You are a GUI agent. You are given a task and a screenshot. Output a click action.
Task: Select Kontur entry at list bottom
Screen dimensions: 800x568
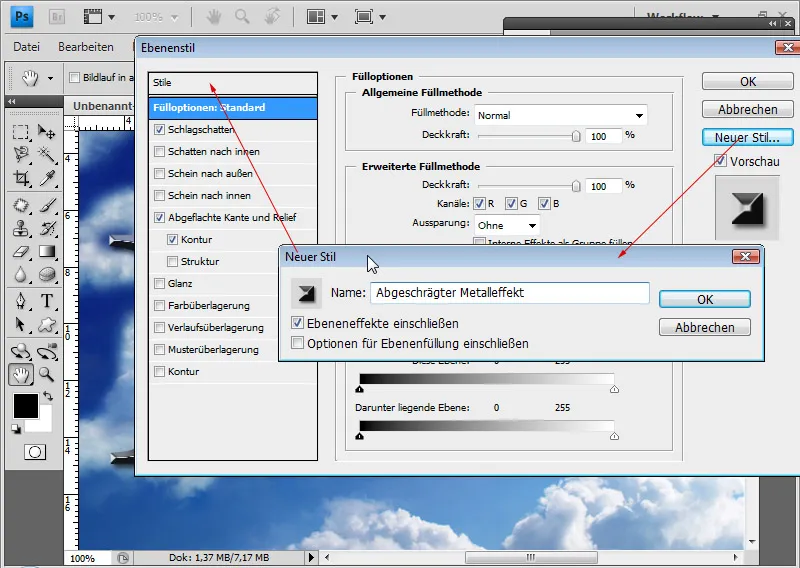(233, 372)
